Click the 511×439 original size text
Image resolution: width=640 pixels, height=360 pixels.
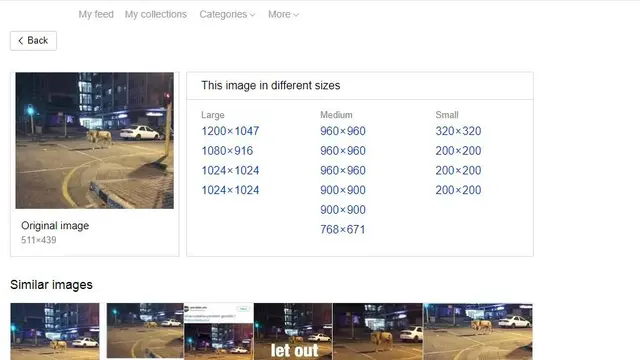[39, 240]
